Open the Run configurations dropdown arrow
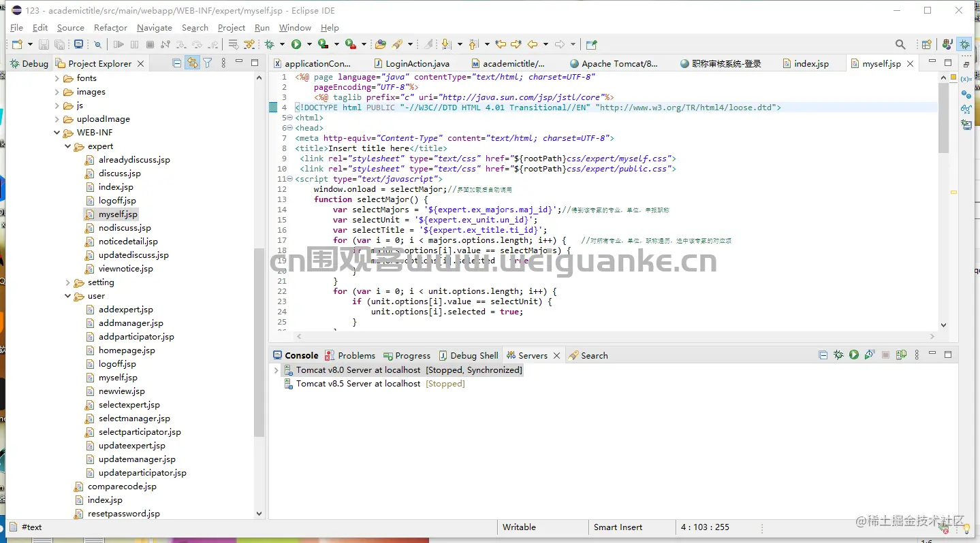 coord(309,44)
